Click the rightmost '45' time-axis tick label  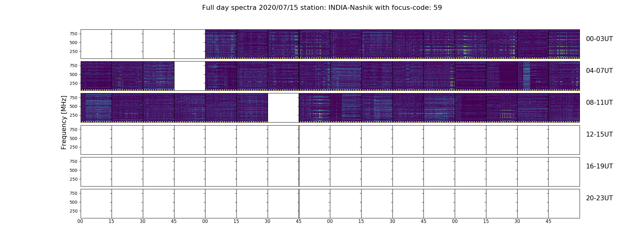[548, 221]
